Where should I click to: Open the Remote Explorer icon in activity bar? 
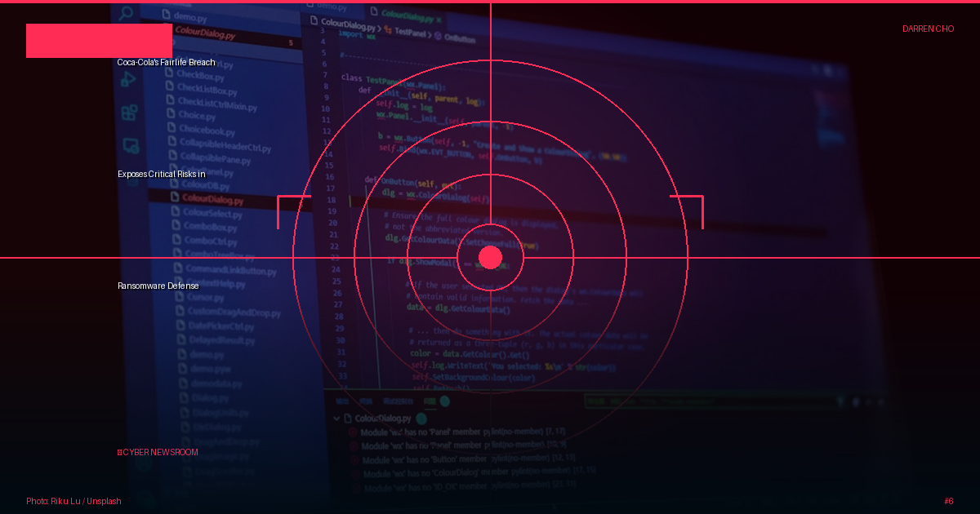[x=131, y=146]
